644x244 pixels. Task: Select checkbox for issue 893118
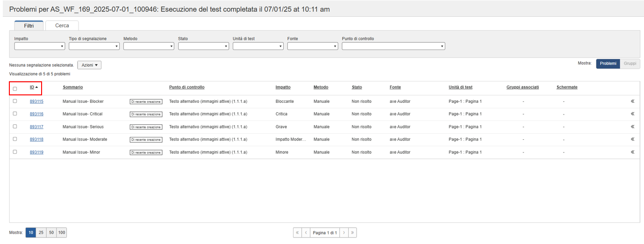[x=15, y=139]
